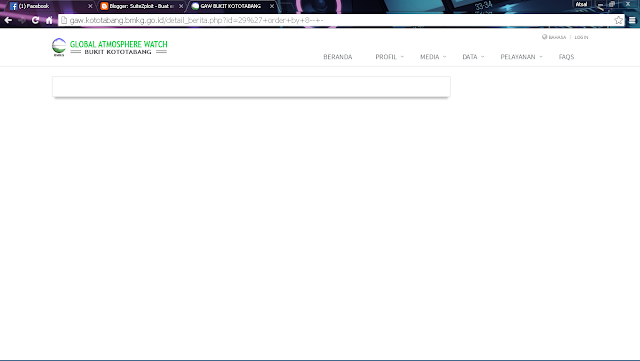Open the DATA menu

pyautogui.click(x=469, y=57)
